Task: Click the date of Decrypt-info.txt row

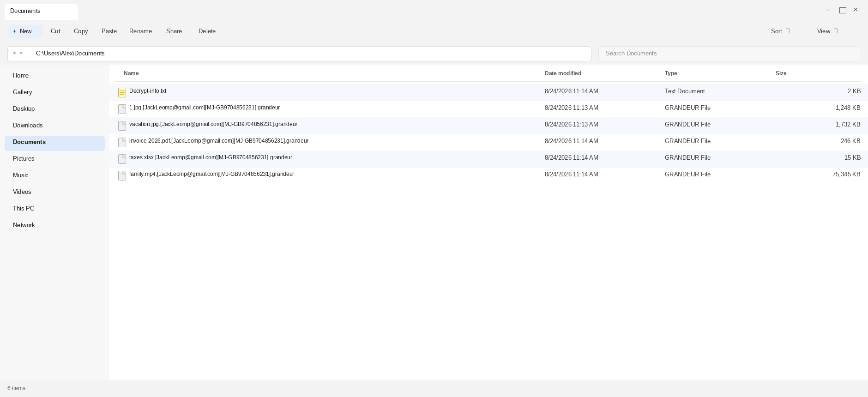Action: (571, 91)
